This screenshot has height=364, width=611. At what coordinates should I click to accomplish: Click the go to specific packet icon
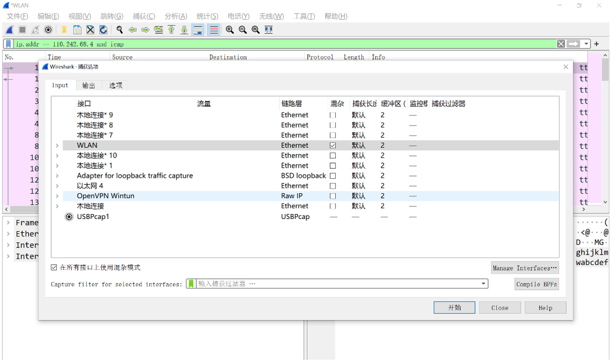pos(158,30)
